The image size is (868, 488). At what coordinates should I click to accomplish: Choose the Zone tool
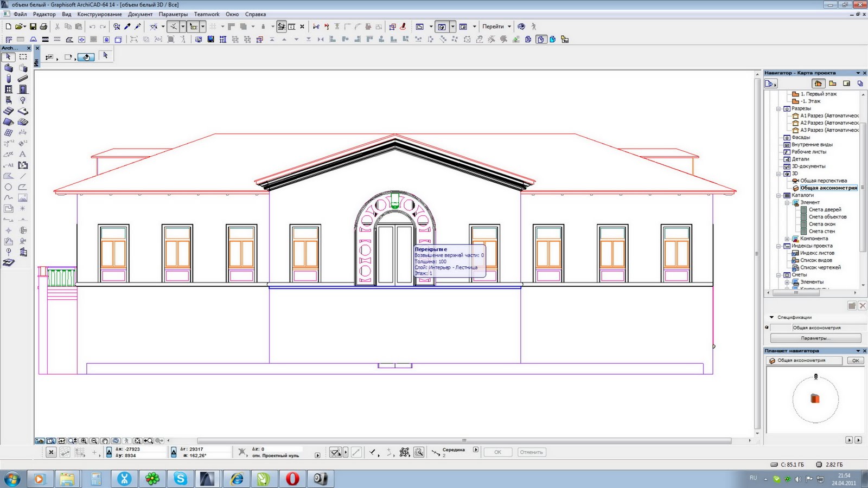click(23, 165)
